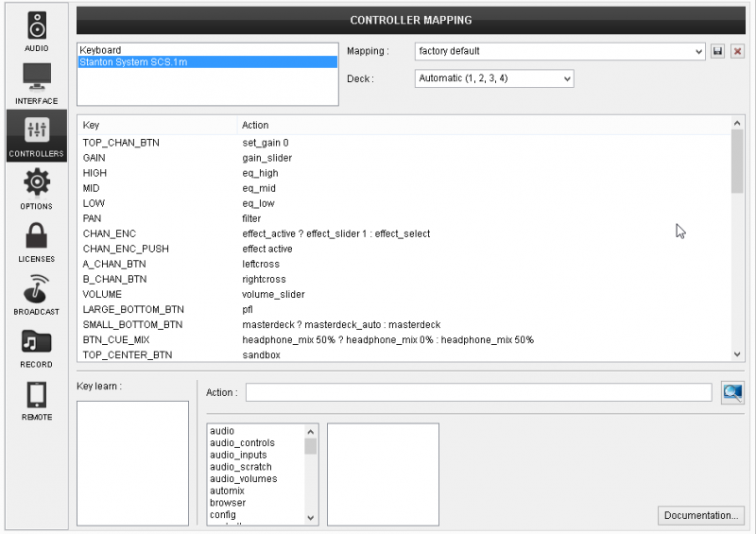Click the sandbox action cell
The width and height of the screenshot is (756, 534).
pos(261,355)
